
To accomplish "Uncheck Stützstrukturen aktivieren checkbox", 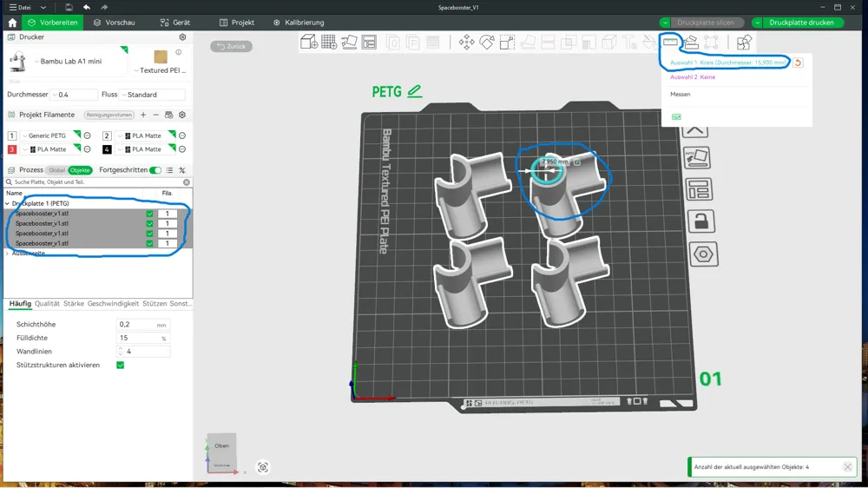I will (120, 365).
